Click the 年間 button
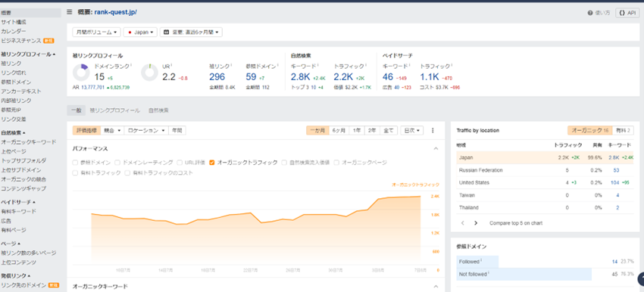This screenshot has height=292, width=644. pos(177,130)
